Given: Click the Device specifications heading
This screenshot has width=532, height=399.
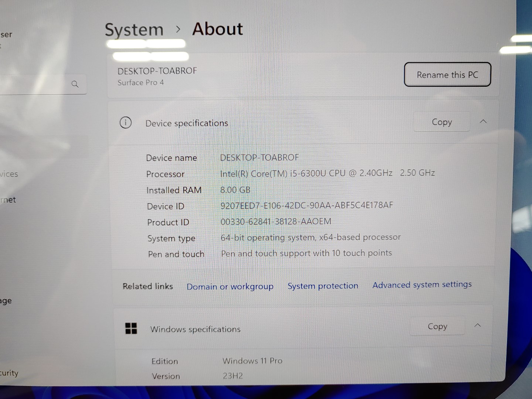Looking at the screenshot, I should 187,123.
